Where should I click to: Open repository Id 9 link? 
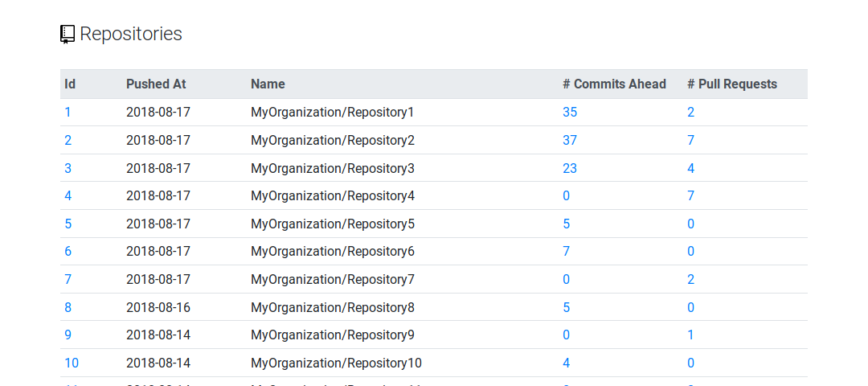[68, 335]
